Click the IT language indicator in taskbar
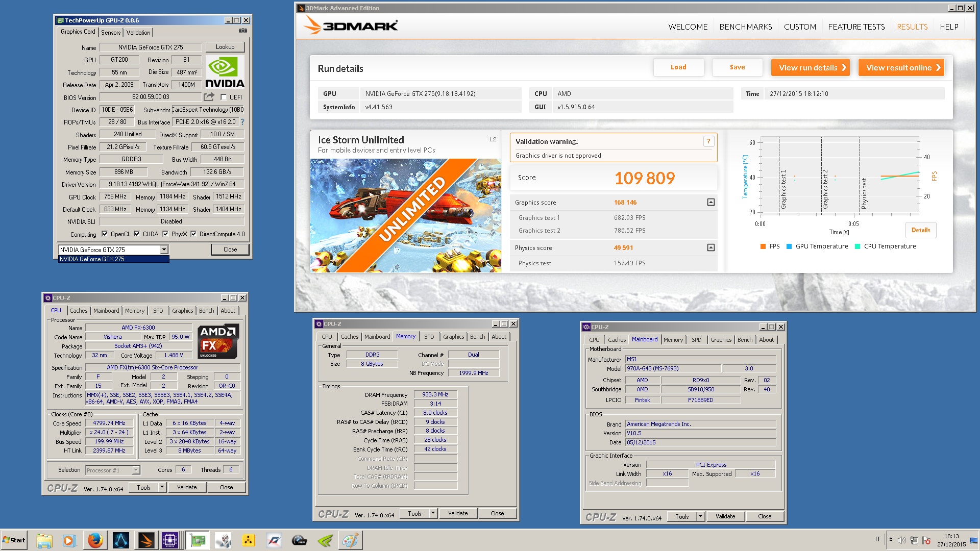 pos(878,539)
